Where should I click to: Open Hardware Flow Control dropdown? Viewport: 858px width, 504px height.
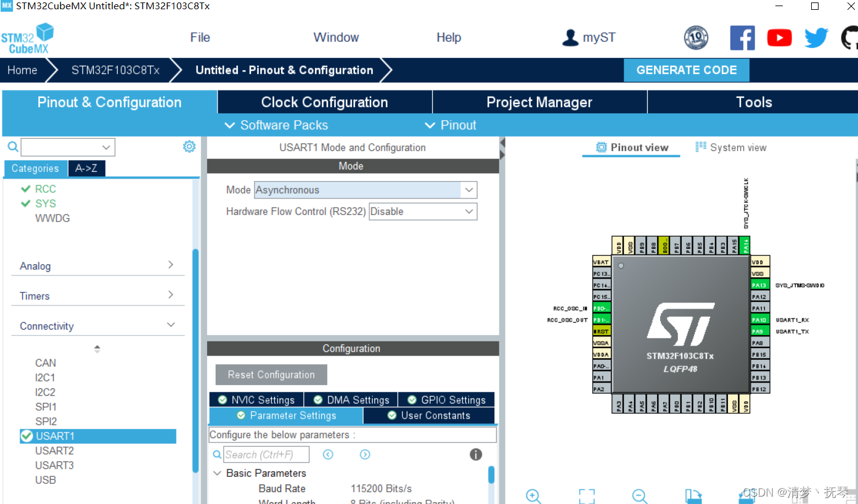pos(423,211)
